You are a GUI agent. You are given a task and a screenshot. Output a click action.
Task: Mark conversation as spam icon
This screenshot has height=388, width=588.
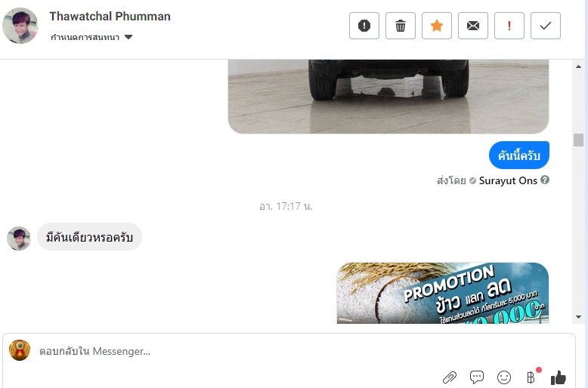[x=364, y=26]
